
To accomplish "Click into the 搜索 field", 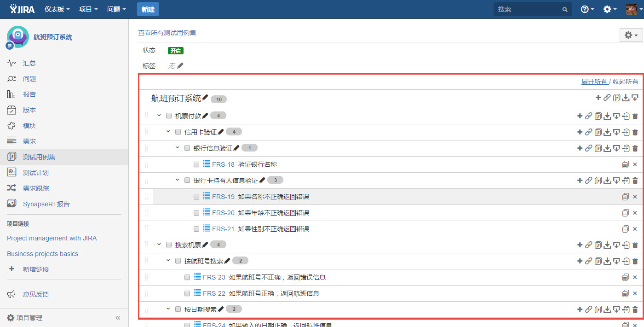I will point(533,9).
